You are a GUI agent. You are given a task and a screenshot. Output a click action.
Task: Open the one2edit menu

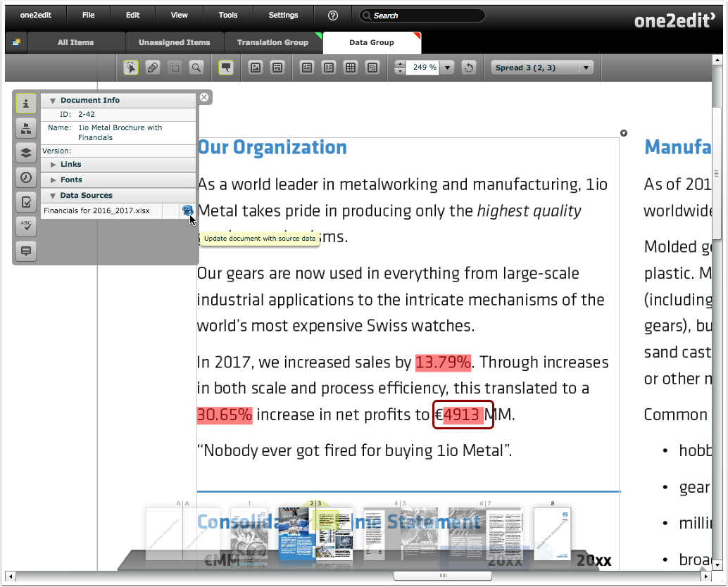[36, 15]
